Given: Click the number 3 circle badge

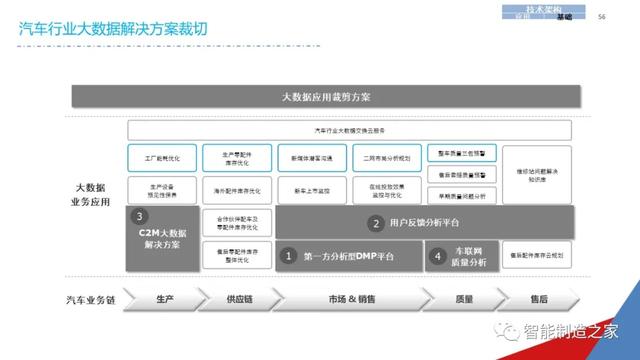Looking at the screenshot, I should click(x=140, y=216).
